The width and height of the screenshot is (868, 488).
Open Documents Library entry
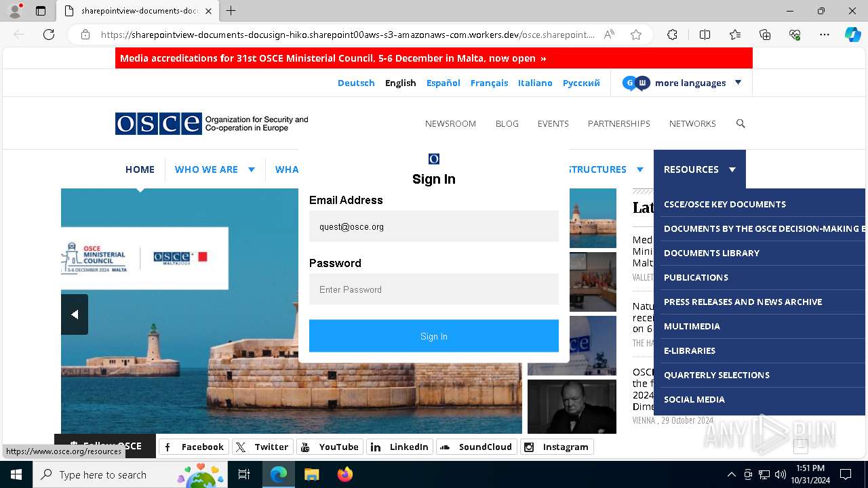(711, 253)
